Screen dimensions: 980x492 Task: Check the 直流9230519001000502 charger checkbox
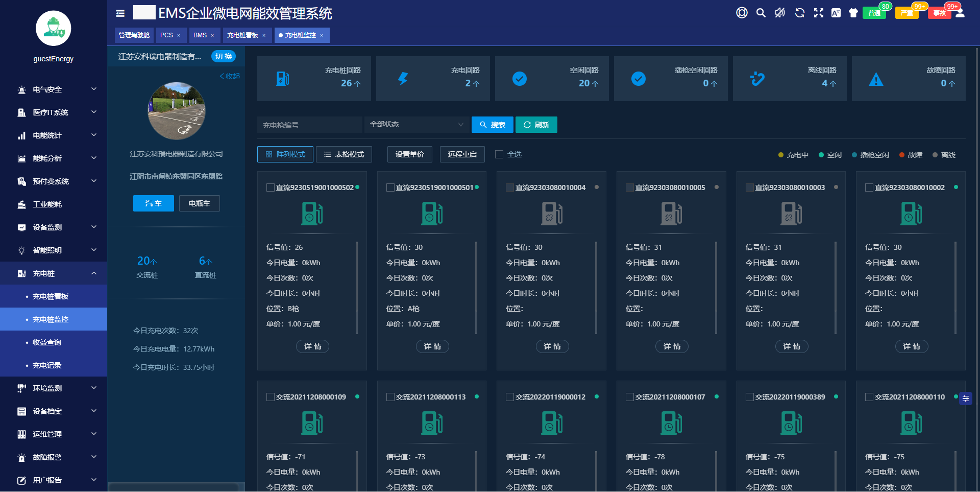271,188
